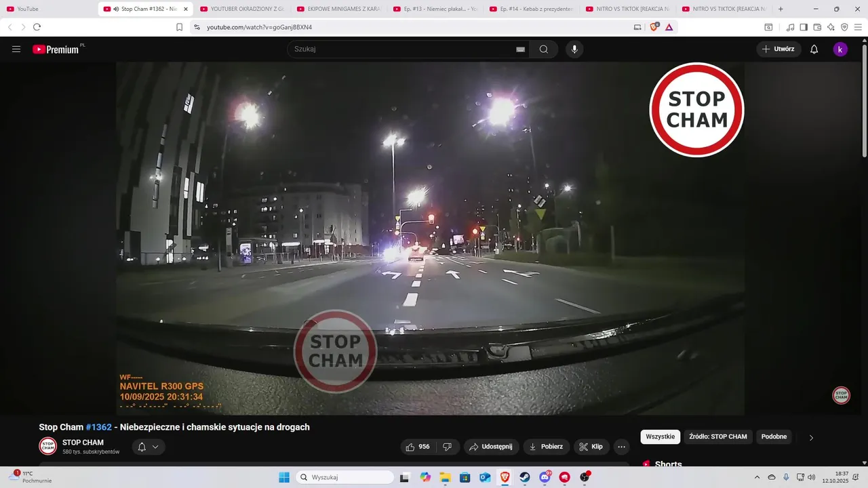
Task: Show next filter chips arrow
Action: (x=811, y=437)
